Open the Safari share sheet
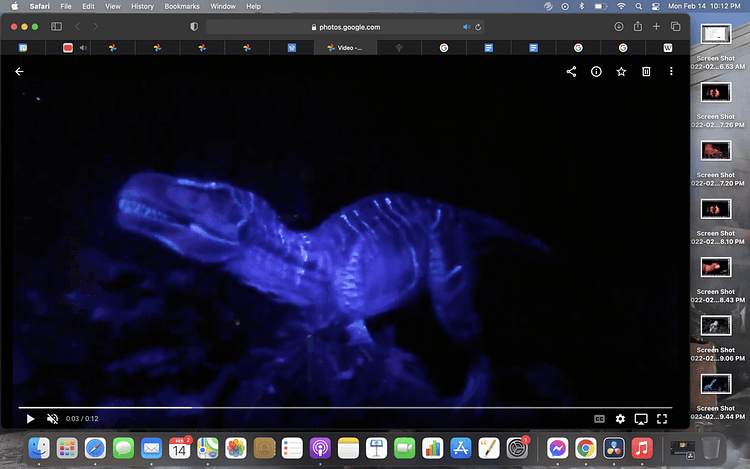 [x=638, y=26]
